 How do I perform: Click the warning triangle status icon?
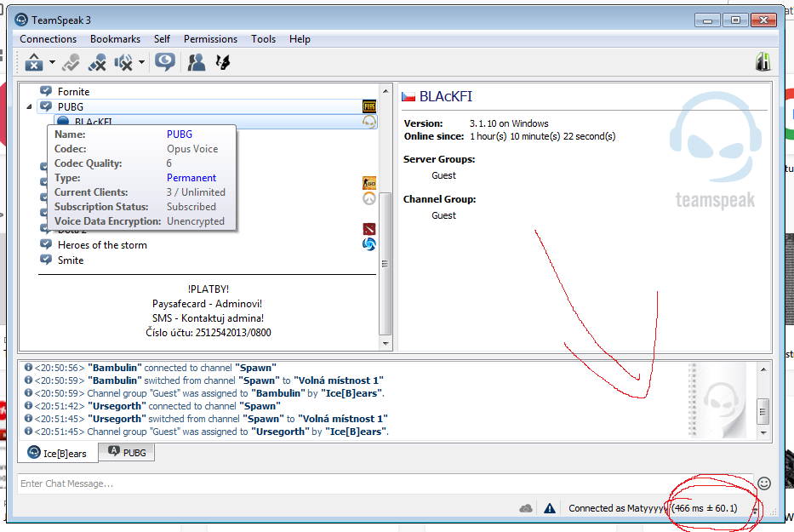(550, 508)
